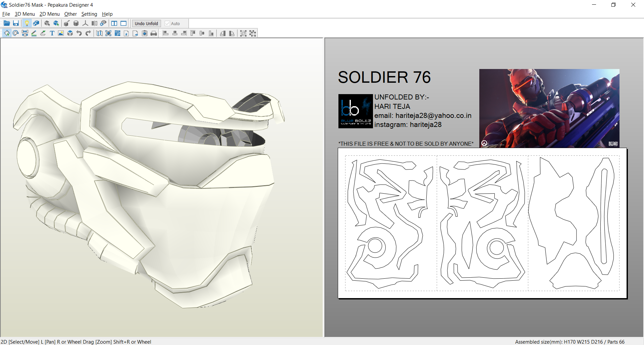Switch to split two-pane window layout
The height and width of the screenshot is (345, 644).
click(114, 23)
